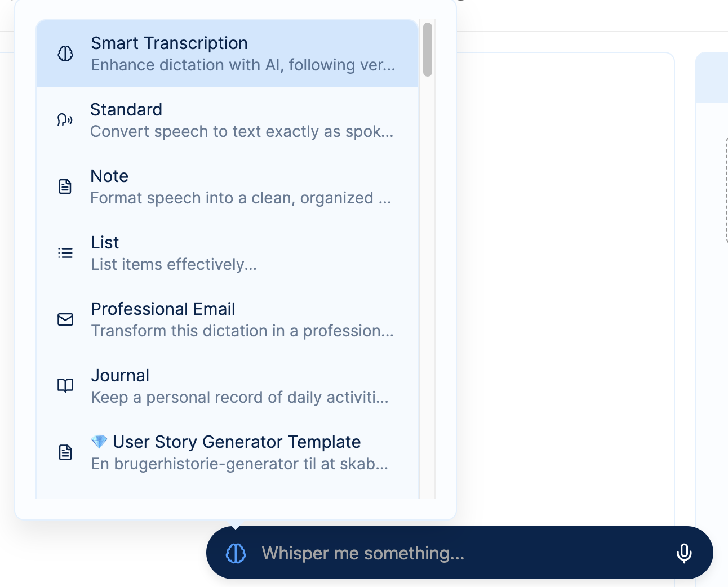728x587 pixels.
Task: Focus the "Whisper me something..." input field
Action: pyautogui.click(x=451, y=553)
